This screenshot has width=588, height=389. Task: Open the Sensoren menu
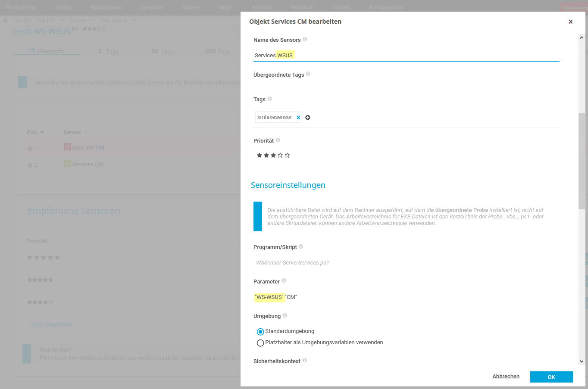tap(152, 7)
